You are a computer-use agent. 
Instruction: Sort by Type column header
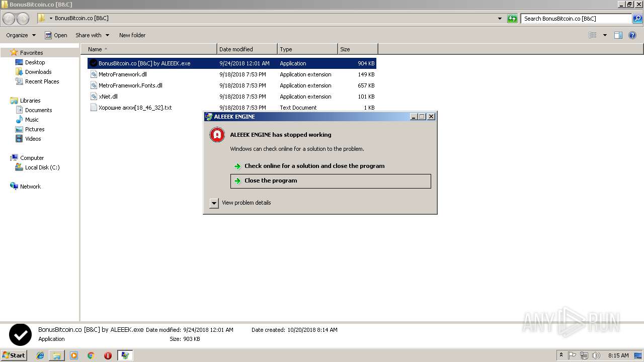coord(307,49)
